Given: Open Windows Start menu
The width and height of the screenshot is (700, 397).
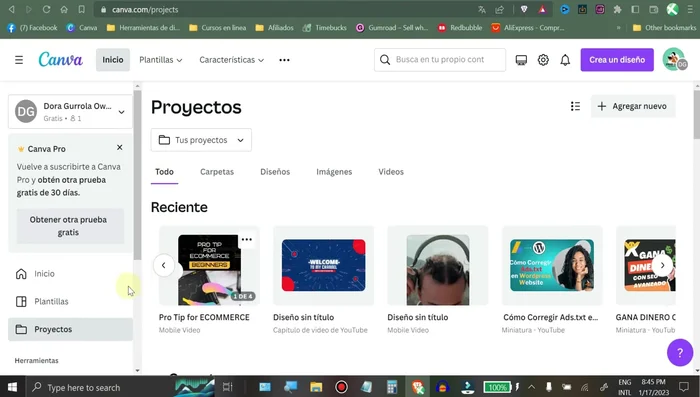Looking at the screenshot, I should pyautogui.click(x=12, y=387).
